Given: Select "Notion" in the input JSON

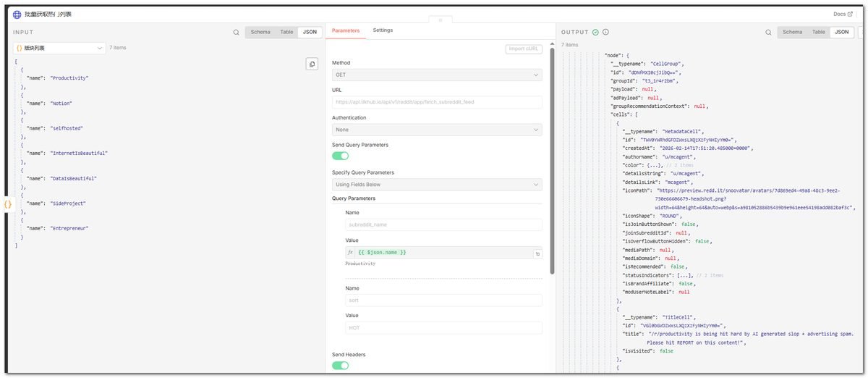Looking at the screenshot, I should 61,103.
